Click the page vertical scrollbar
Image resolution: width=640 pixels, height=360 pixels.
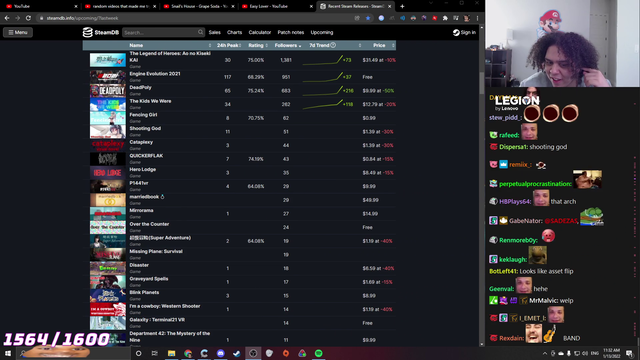(x=482, y=82)
